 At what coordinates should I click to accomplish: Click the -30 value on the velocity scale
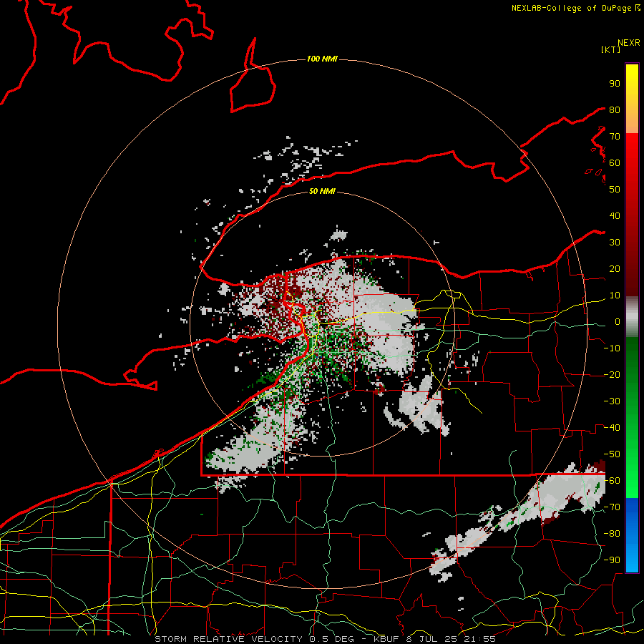tap(612, 401)
